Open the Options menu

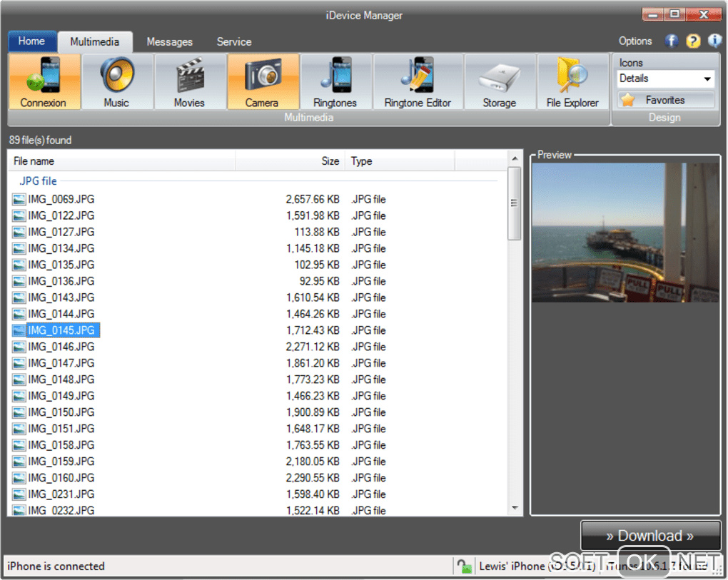click(635, 41)
